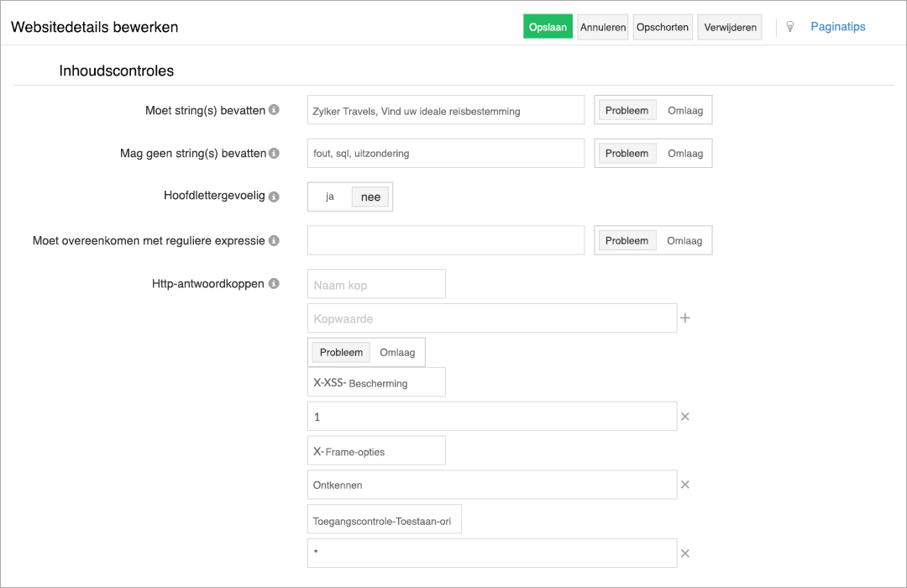Open info icon next to Hoofdlettergevoelig
The image size is (907, 588).
pyautogui.click(x=274, y=196)
